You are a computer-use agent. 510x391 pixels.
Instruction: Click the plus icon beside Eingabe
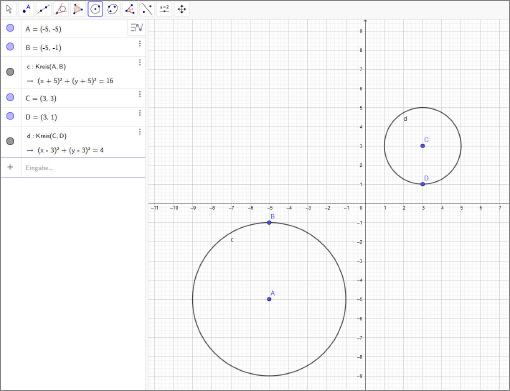pos(10,167)
